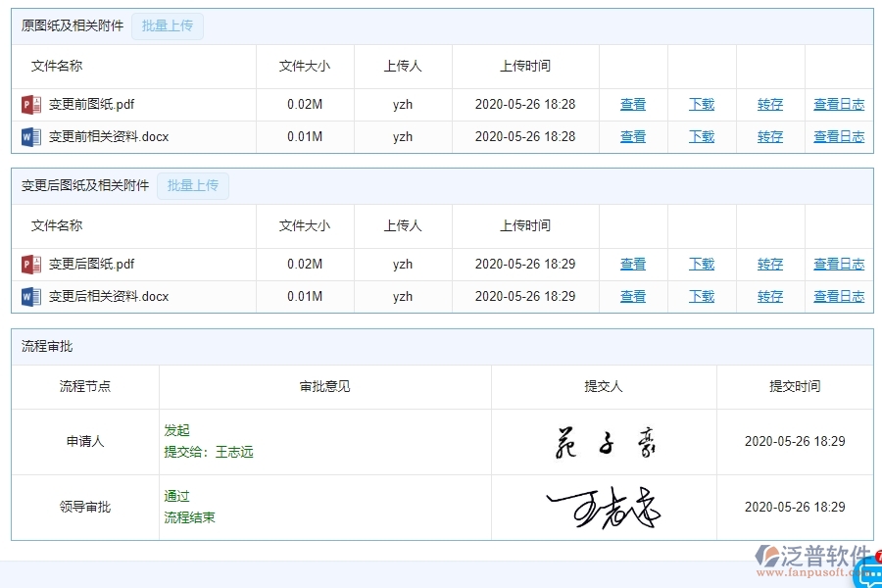The width and height of the screenshot is (882, 588).
Task: Open 查看日志 for 变更后相关资料.docx
Action: pos(839,295)
